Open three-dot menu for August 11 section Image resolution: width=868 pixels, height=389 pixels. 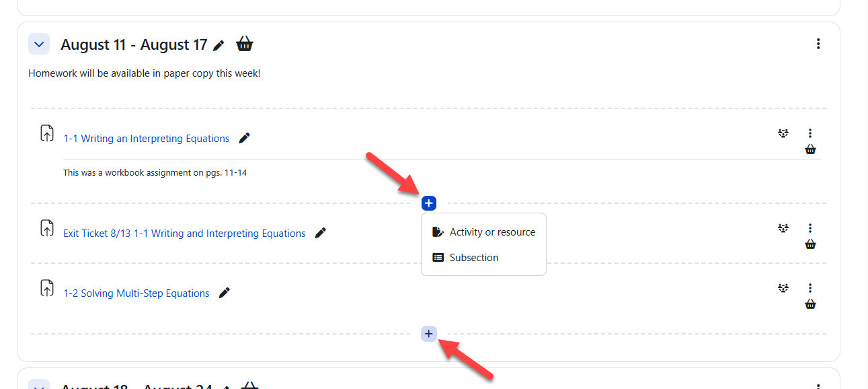click(x=818, y=44)
